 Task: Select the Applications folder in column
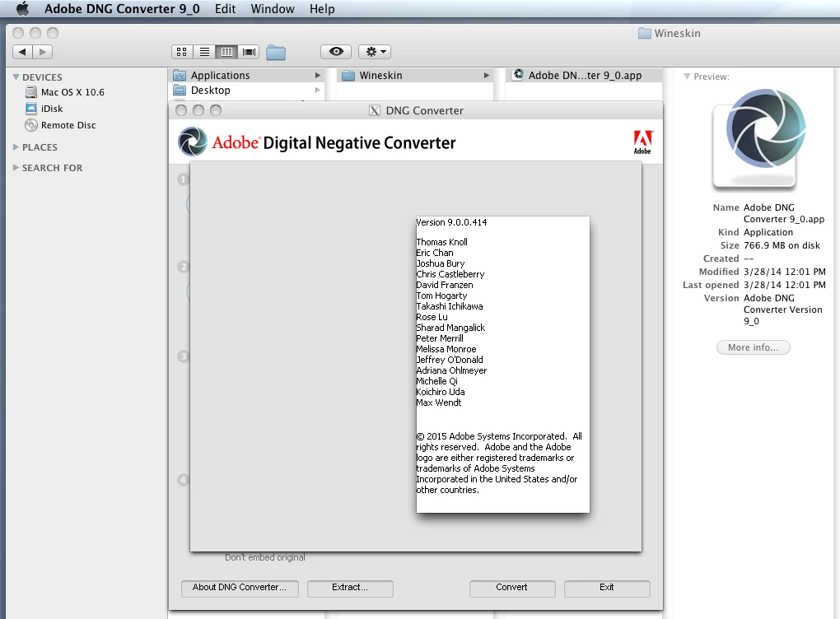247,76
